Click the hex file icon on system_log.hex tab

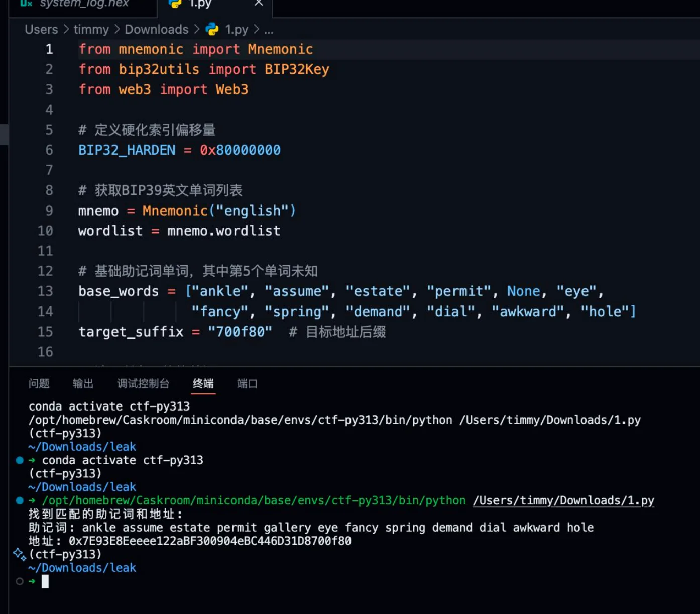[26, 3]
